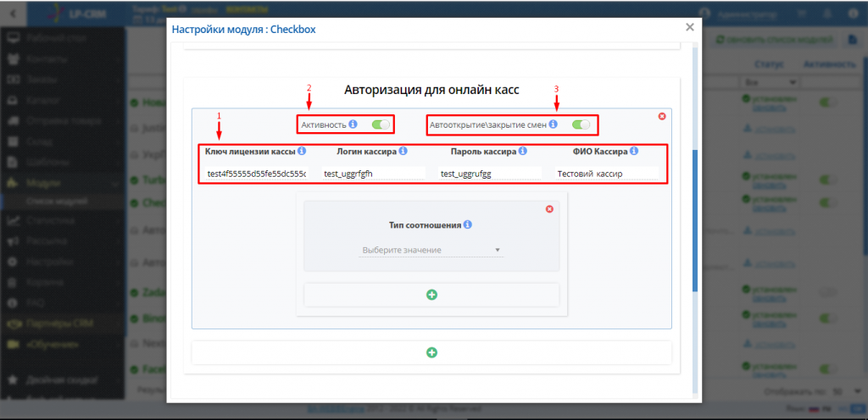Add new cash register with bottom green plus
Viewport: 868px width, 420px height.
click(x=431, y=352)
